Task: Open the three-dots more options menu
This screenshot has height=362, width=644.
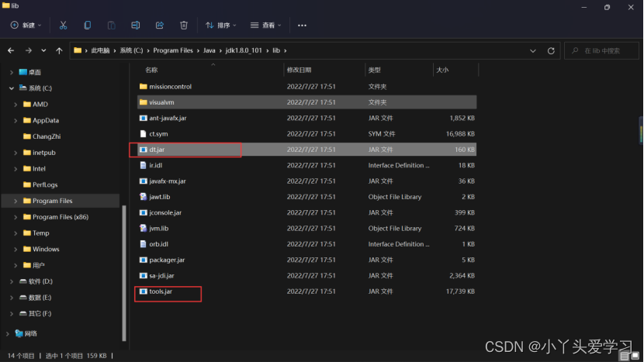Action: pos(302,26)
